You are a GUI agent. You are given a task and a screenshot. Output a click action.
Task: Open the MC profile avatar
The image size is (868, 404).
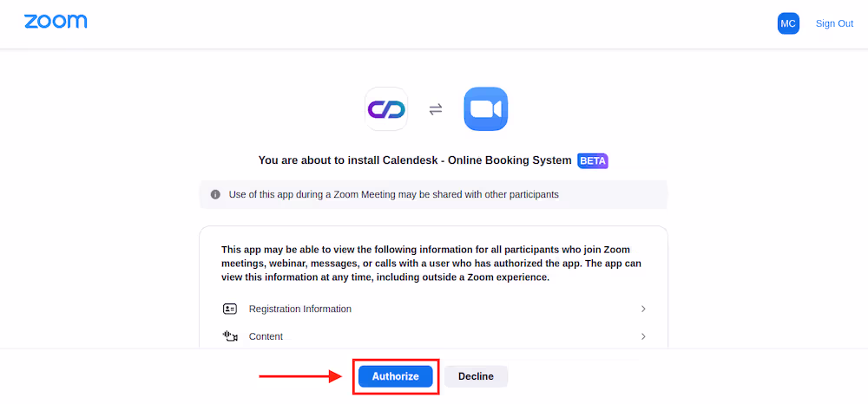788,23
